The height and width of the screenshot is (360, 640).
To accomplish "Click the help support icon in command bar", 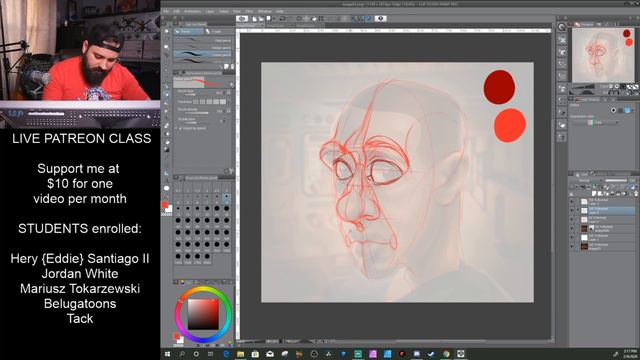I will coord(380,18).
